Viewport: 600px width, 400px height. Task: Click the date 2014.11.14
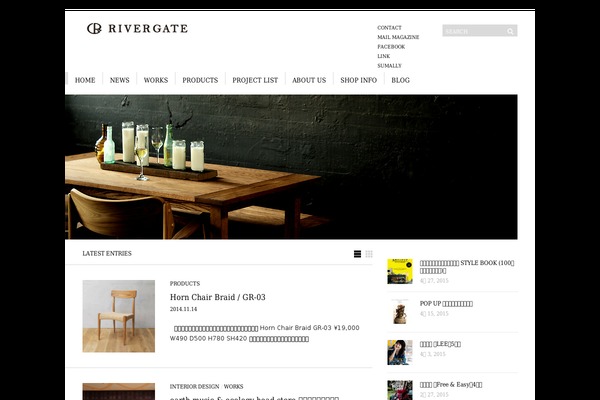(x=183, y=309)
